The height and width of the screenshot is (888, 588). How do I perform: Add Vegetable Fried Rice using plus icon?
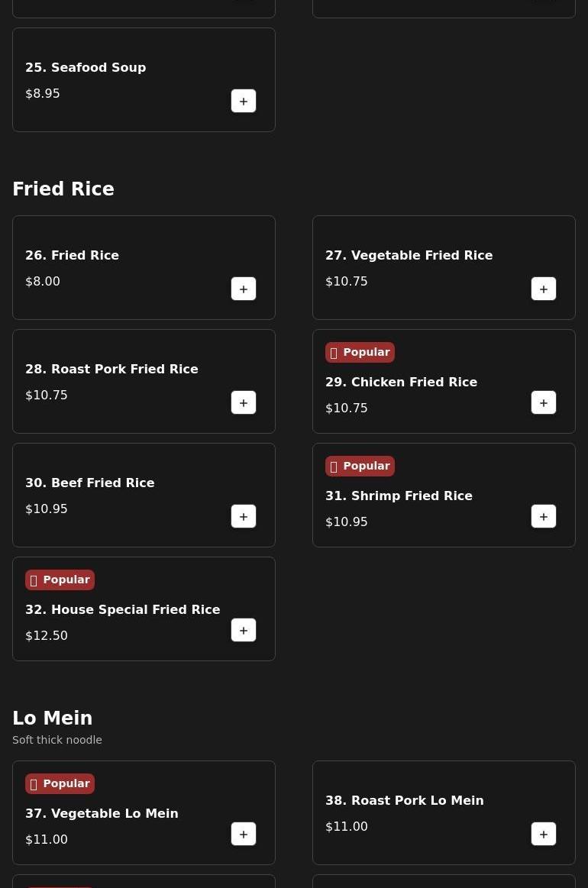(544, 289)
